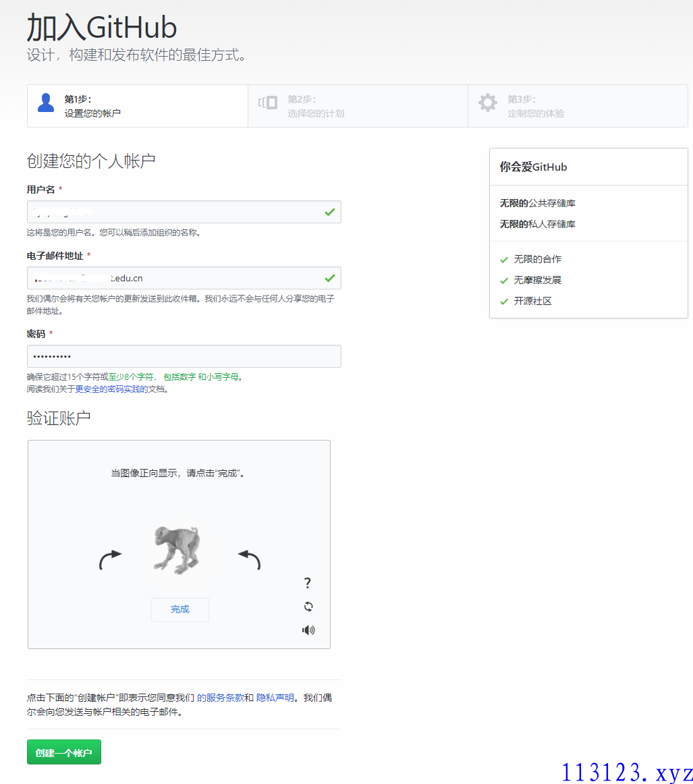Image resolution: width=693 pixels, height=784 pixels.
Task: Click the green checkmark in the email field
Action: tap(330, 278)
